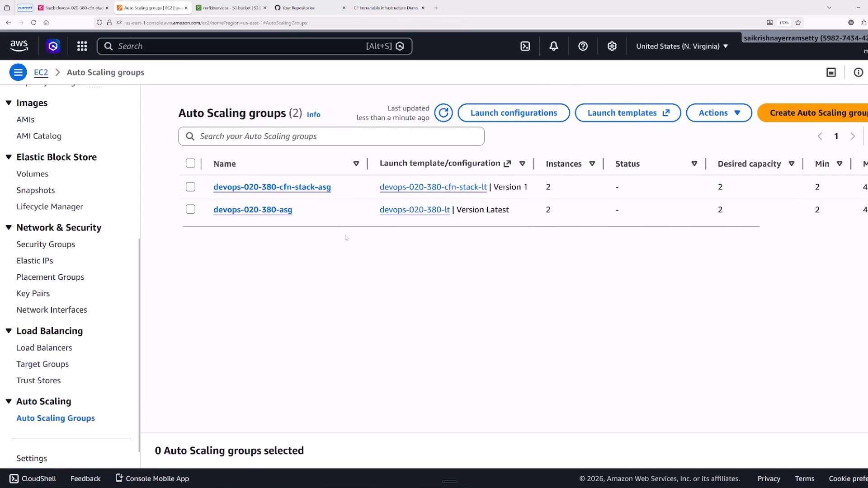Image resolution: width=868 pixels, height=488 pixels.
Task: Click Launch configurations button
Action: point(514,113)
